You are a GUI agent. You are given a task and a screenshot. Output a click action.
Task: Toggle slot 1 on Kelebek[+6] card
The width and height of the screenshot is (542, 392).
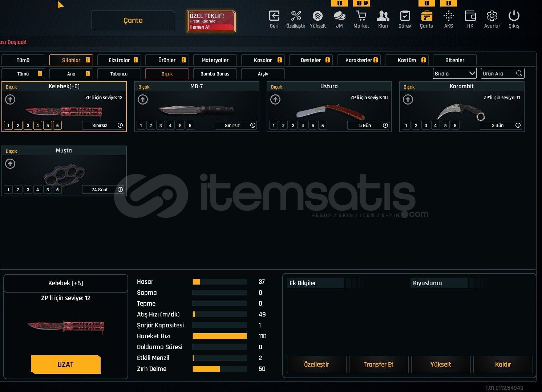coord(8,126)
